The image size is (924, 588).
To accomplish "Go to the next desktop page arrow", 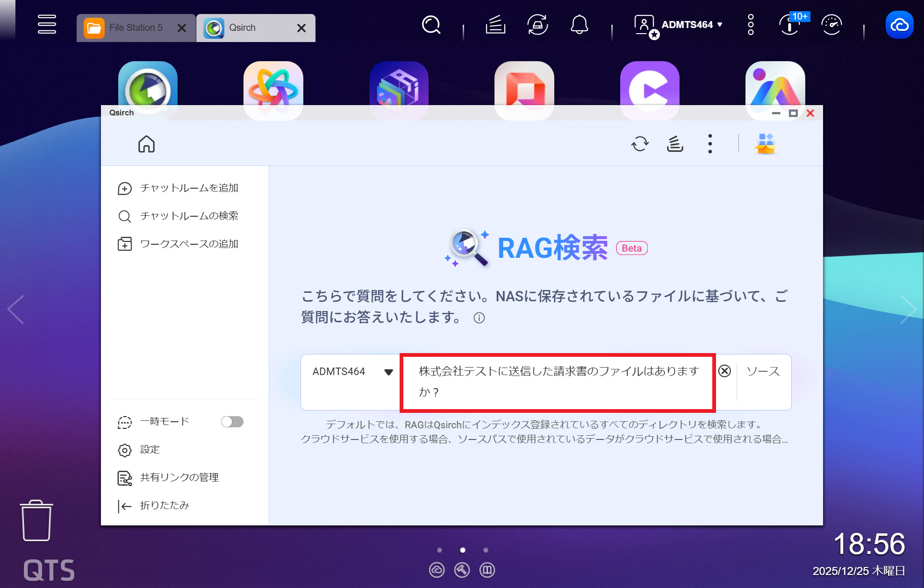I will [907, 309].
